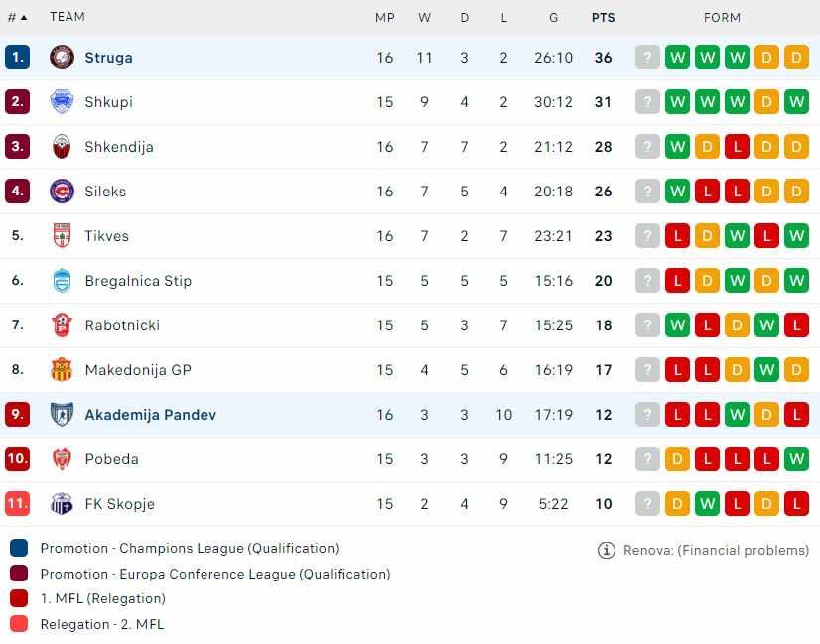Click the Tikves club logo

(x=62, y=236)
